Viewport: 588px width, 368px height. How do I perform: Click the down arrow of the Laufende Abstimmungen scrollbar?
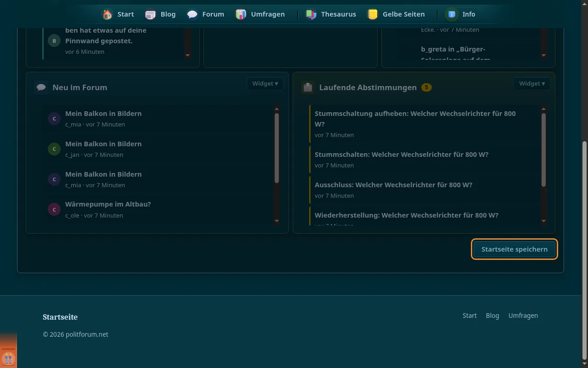(x=543, y=221)
